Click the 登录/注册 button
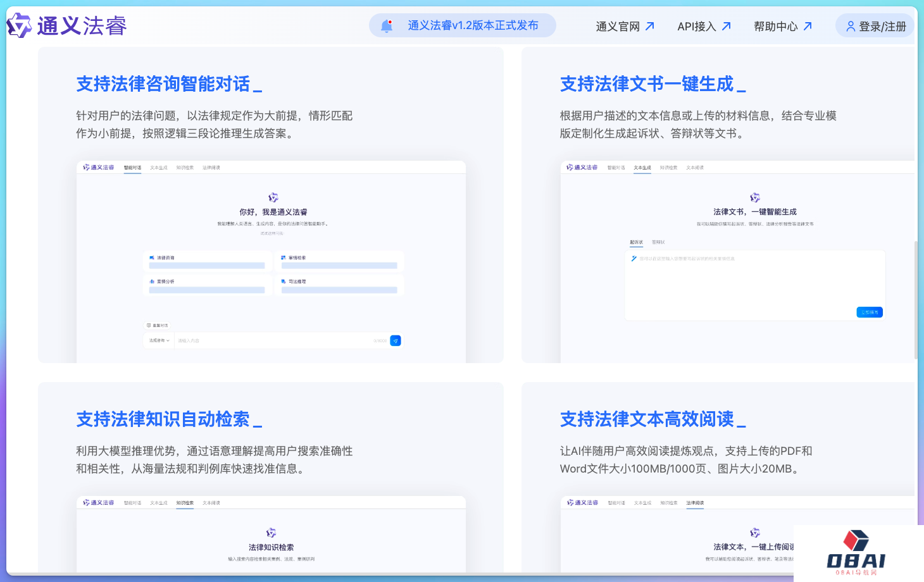Screen dimensions: 924x582 (x=876, y=27)
